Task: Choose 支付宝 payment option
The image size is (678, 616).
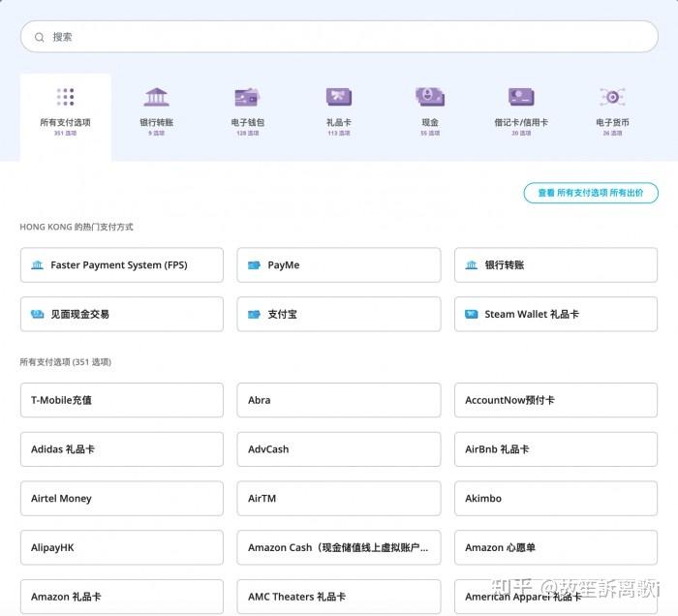Action: pos(339,314)
